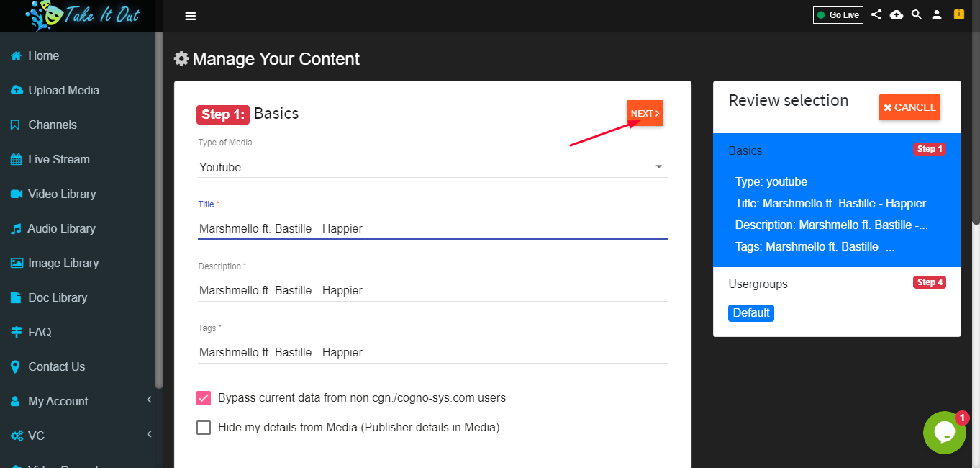Click the Tags input field
This screenshot has width=980, height=468.
(x=432, y=353)
